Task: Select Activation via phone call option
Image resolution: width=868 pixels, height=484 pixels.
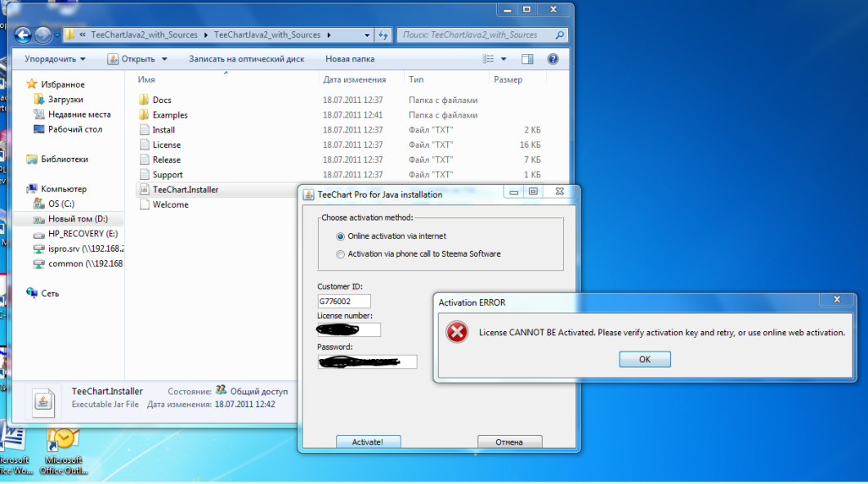Action: [x=341, y=254]
